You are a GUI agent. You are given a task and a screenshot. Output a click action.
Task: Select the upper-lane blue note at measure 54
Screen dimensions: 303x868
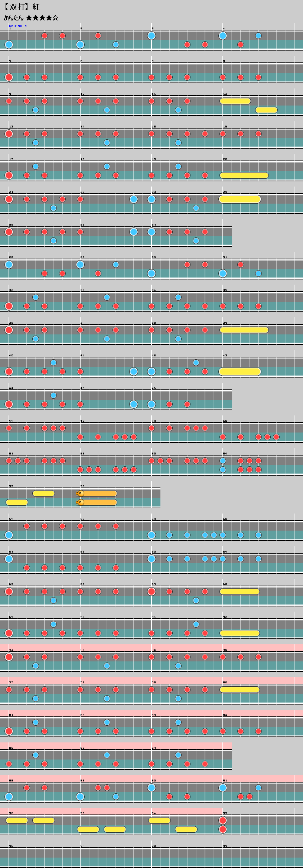[223, 461]
